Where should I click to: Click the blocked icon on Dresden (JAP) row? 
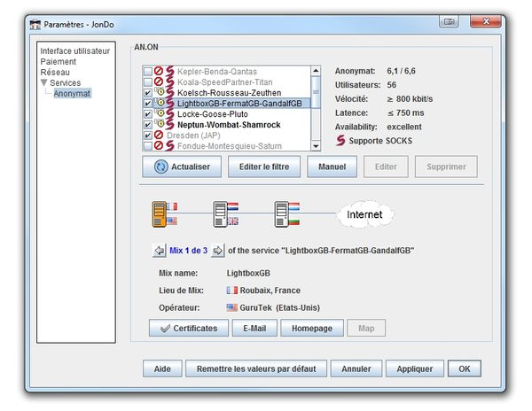(159, 135)
